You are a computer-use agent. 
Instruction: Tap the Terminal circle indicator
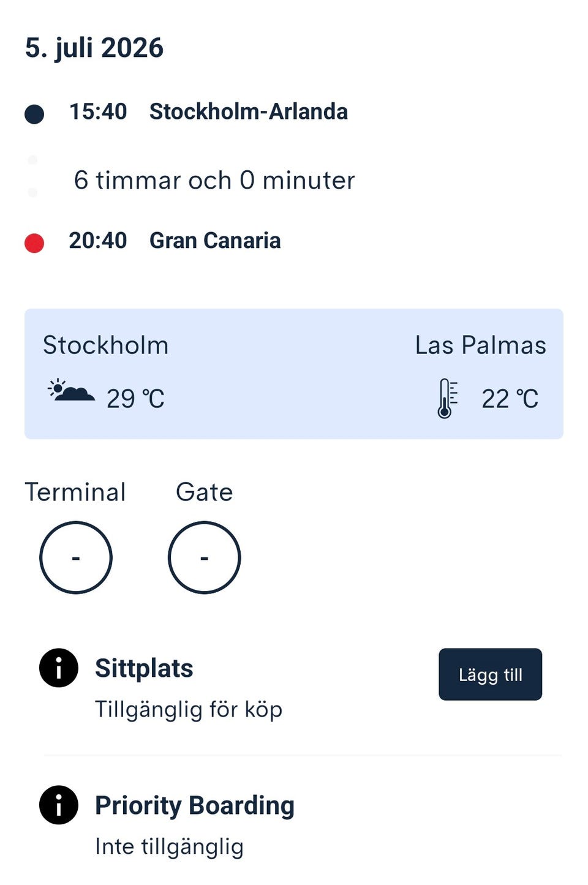coord(76,557)
